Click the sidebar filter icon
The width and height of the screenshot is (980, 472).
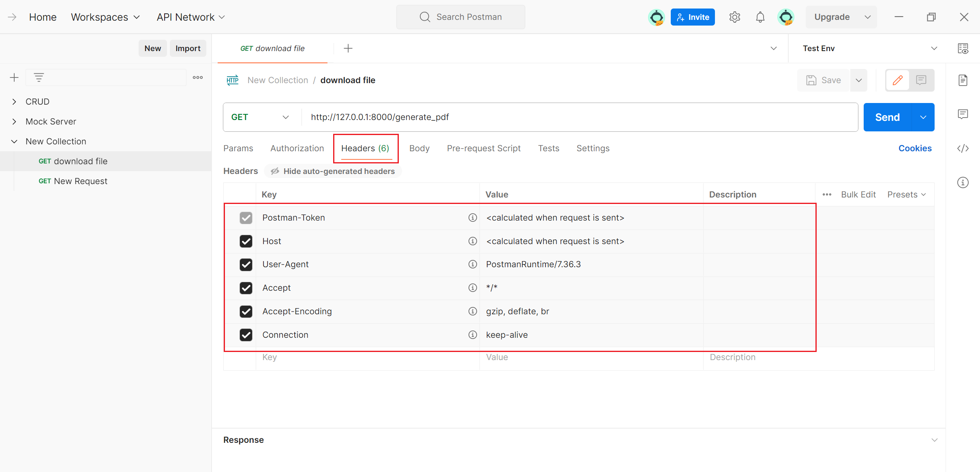pos(39,77)
